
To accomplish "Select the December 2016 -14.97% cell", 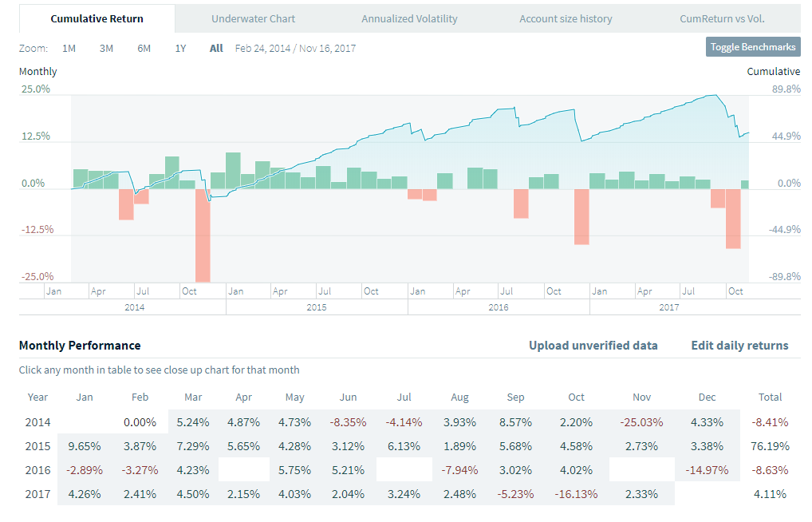I will [x=707, y=469].
